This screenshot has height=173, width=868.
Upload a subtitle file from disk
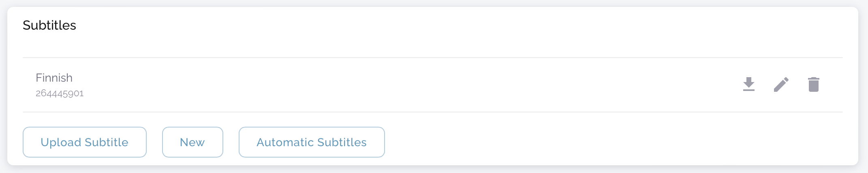pos(84,142)
